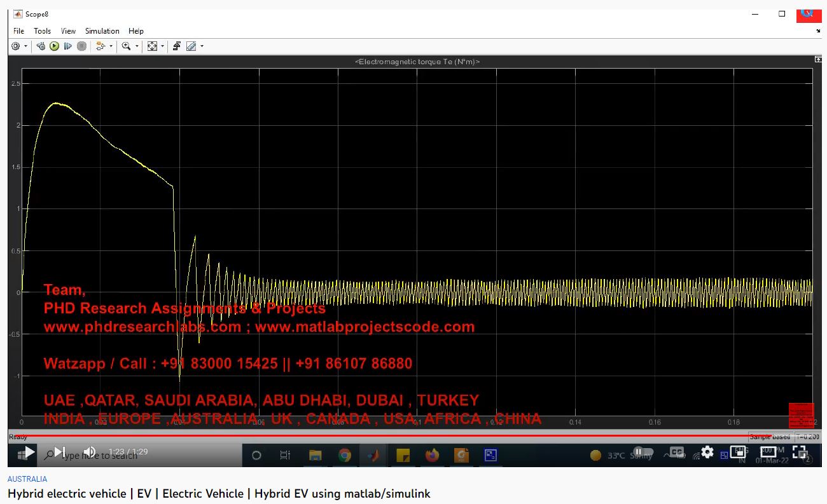Switch to miniplayer mode
The width and height of the screenshot is (827, 504).
(x=738, y=453)
